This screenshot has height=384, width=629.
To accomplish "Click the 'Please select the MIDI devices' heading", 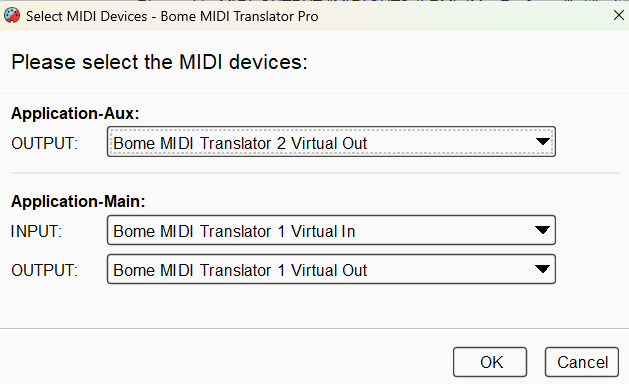I will pyautogui.click(x=159, y=62).
